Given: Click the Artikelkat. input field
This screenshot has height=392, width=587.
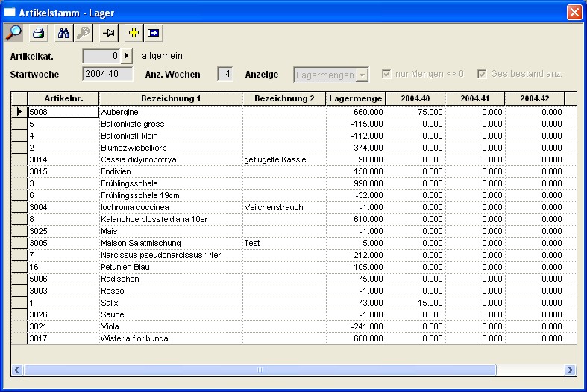Looking at the screenshot, I should coord(101,56).
